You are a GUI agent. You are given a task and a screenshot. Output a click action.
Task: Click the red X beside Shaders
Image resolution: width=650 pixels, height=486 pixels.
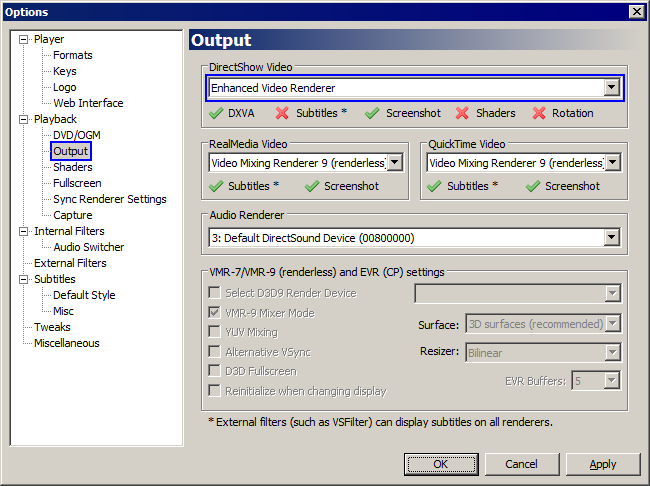[x=462, y=113]
